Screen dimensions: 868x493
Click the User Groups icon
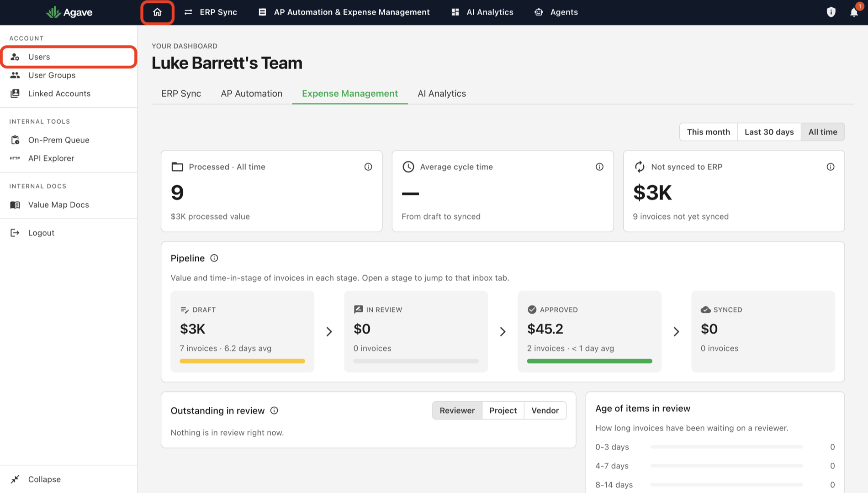(x=15, y=75)
